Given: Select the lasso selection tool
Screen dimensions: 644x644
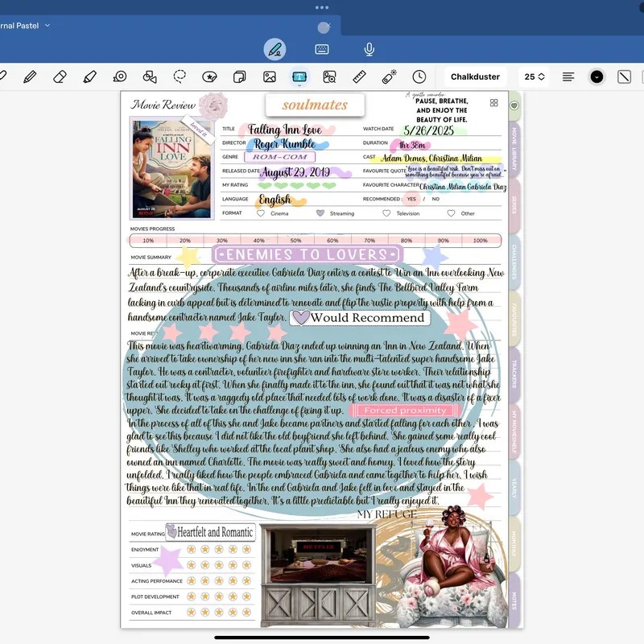Looking at the screenshot, I should tap(180, 76).
